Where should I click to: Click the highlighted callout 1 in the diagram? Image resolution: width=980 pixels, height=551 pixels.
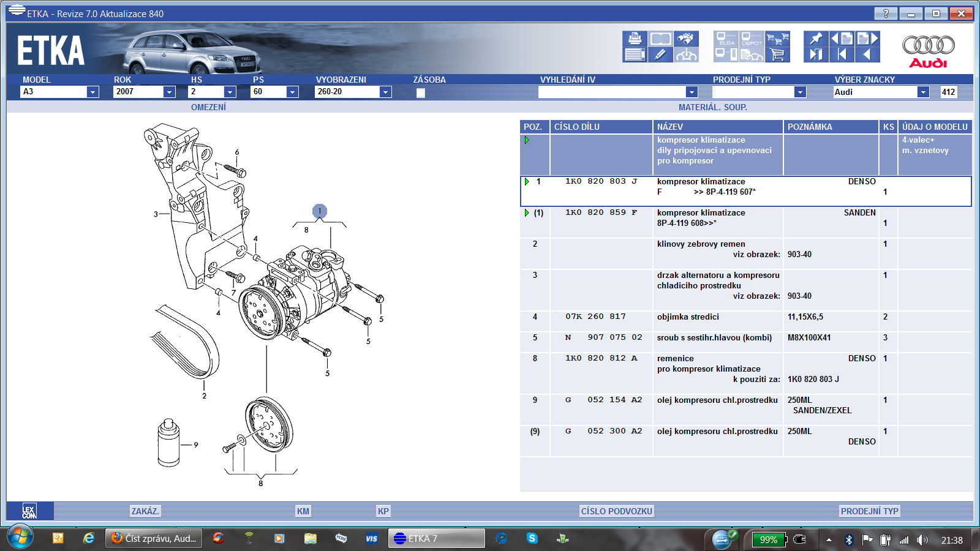pyautogui.click(x=319, y=211)
